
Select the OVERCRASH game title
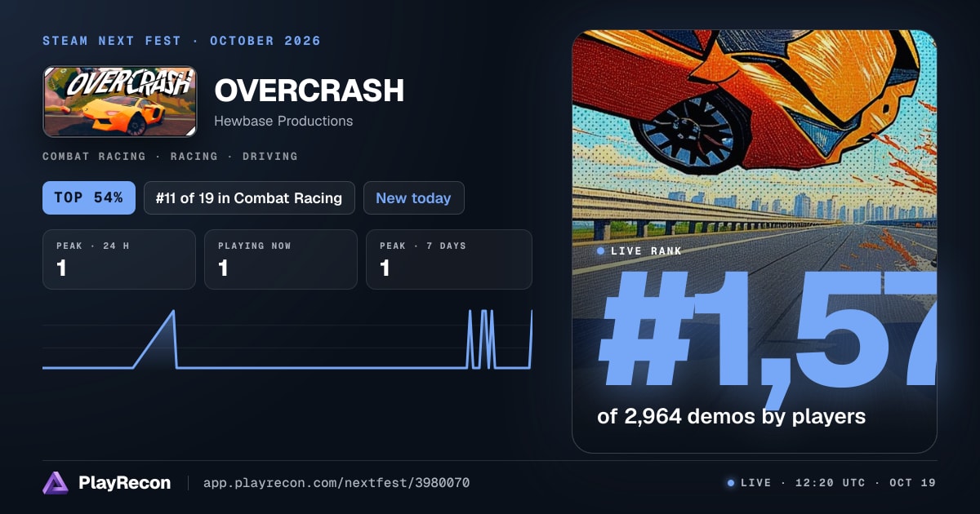(309, 91)
